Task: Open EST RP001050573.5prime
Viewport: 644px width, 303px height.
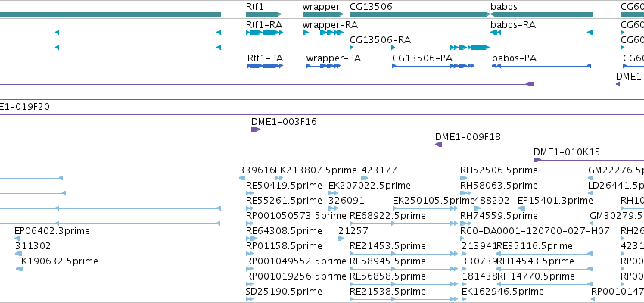Action: click(x=296, y=216)
